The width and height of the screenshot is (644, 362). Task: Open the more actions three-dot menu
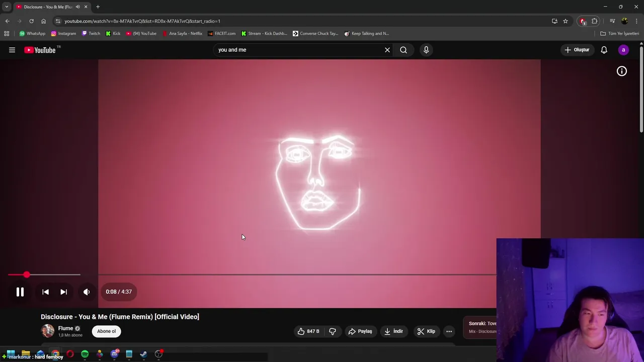pos(449,331)
